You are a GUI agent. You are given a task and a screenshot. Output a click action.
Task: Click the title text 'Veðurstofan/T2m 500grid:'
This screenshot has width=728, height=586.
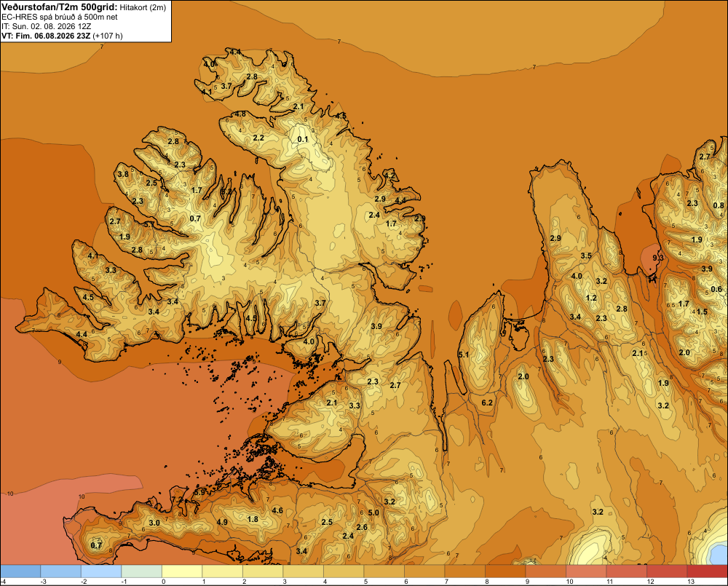click(x=60, y=7)
